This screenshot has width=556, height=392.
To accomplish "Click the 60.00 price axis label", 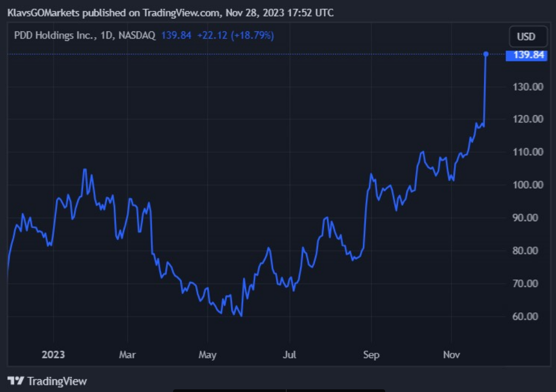I will (x=525, y=316).
